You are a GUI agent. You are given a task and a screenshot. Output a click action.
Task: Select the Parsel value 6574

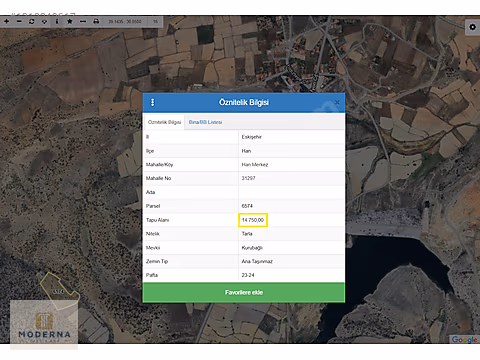point(247,206)
